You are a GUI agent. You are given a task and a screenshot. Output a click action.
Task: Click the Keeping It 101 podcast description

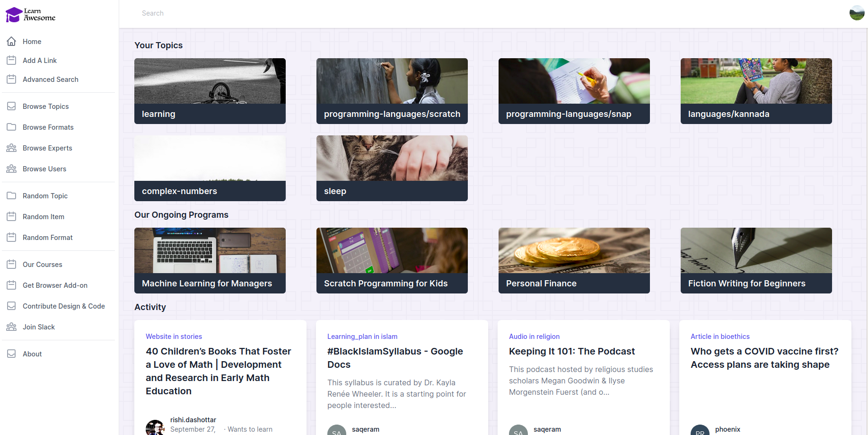tap(581, 381)
